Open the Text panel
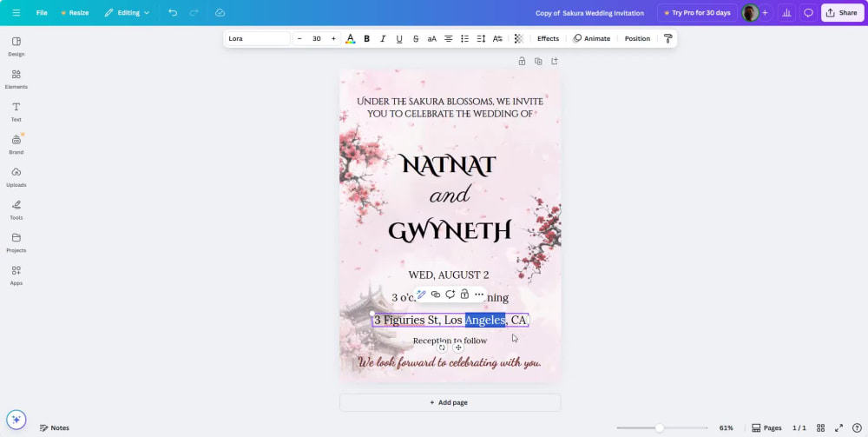This screenshot has width=868, height=437. (x=16, y=112)
